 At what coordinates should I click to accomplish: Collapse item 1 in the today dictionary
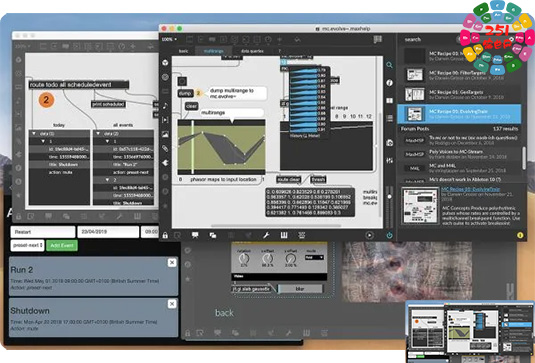(x=43, y=141)
